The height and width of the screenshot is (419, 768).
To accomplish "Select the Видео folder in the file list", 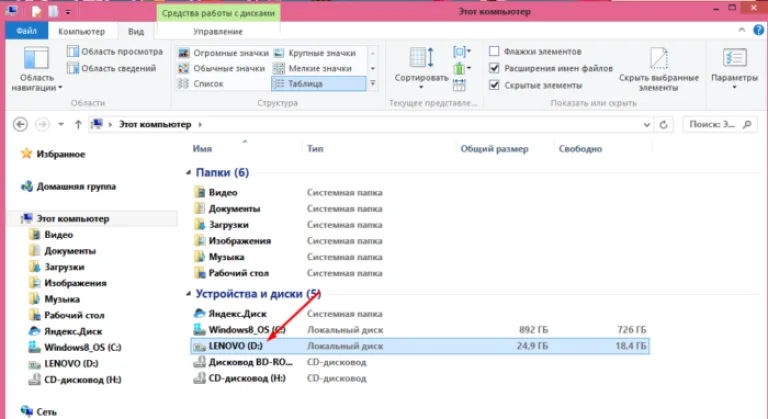I will 216,193.
